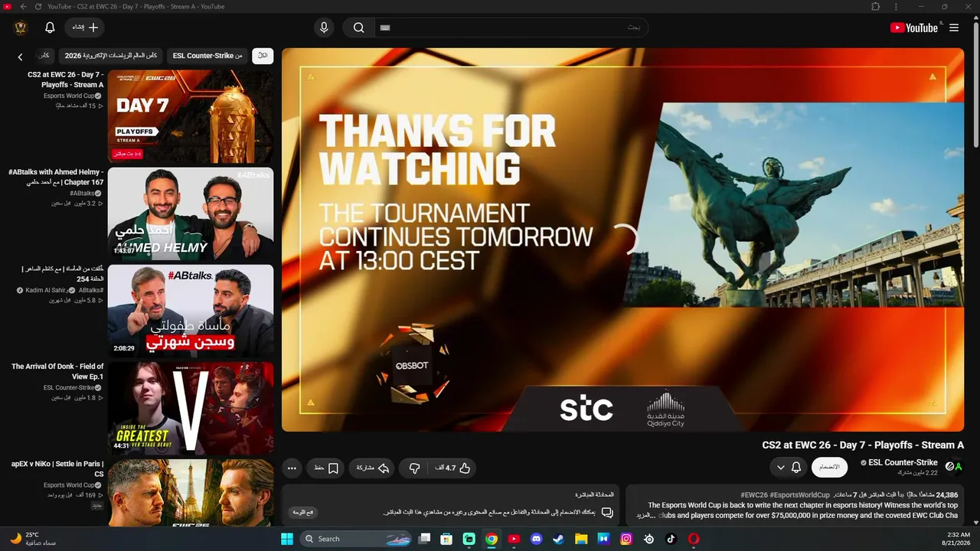Open the ESL Counter-Strike channel name link
Viewport: 980px width, 551px height.
coord(903,462)
